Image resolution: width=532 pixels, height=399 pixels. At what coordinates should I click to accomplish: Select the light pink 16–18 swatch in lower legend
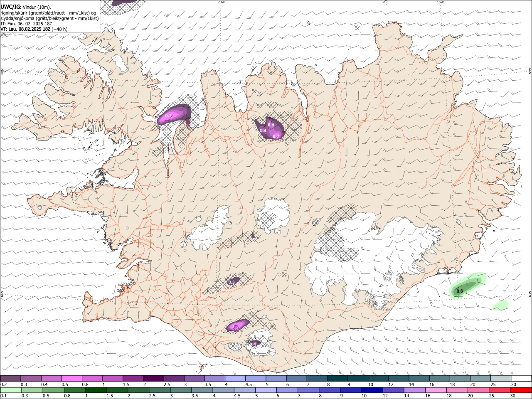pyautogui.click(x=436, y=390)
